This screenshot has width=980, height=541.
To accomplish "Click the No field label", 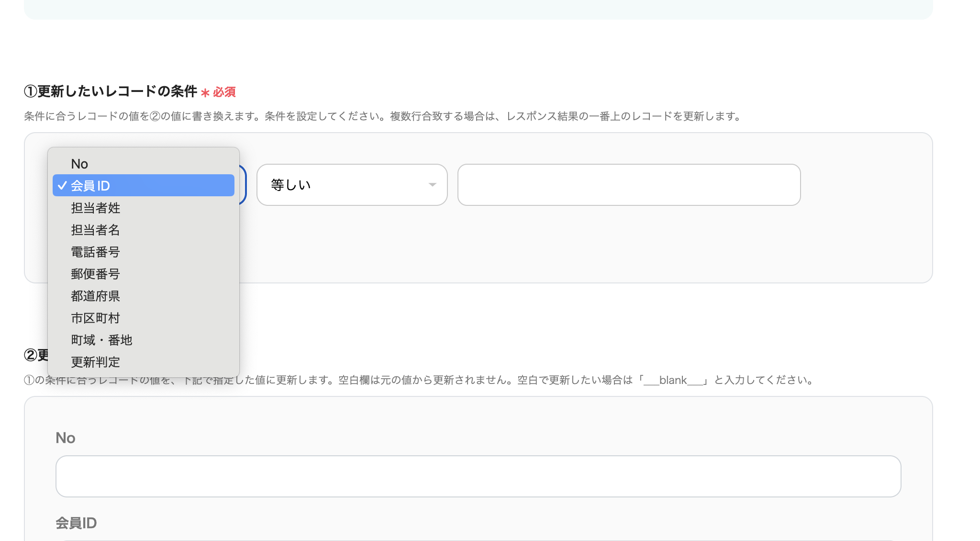I will coord(66,438).
